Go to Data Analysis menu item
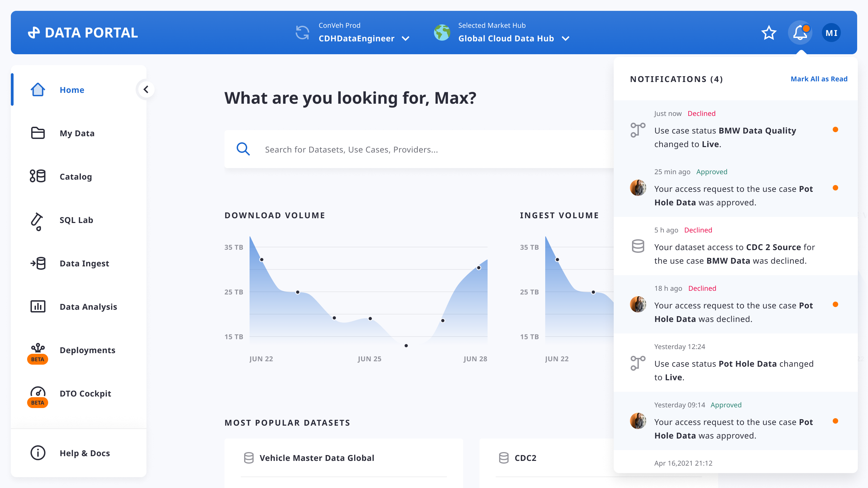 [88, 307]
